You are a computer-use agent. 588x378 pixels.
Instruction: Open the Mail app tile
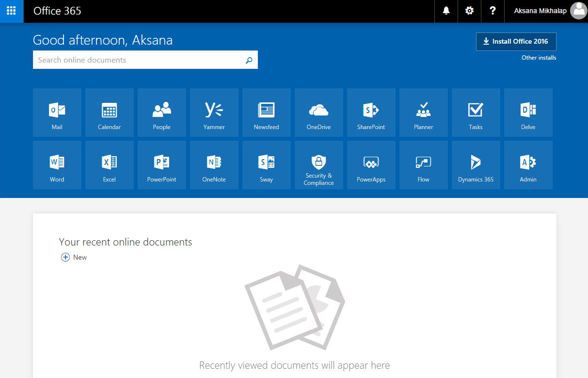point(57,113)
